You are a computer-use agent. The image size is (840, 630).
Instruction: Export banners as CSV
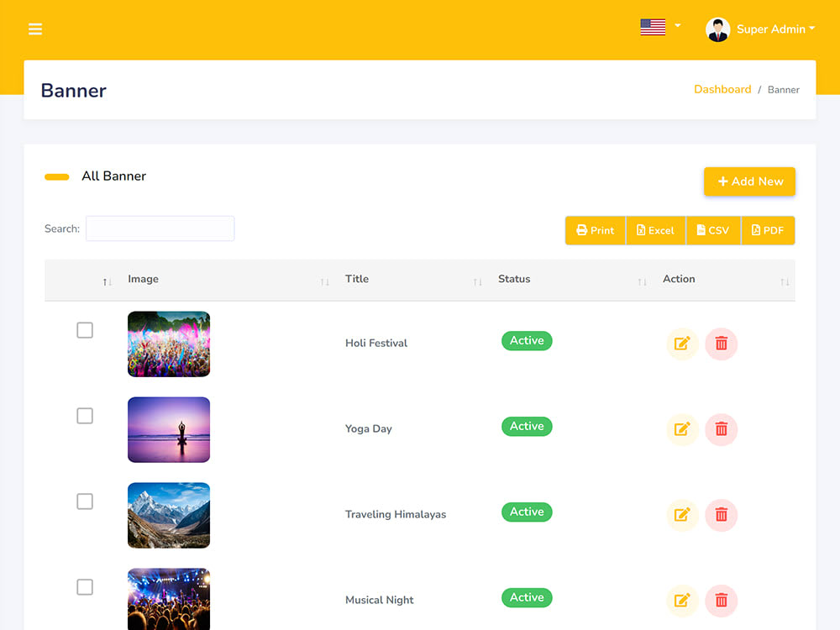coord(713,230)
